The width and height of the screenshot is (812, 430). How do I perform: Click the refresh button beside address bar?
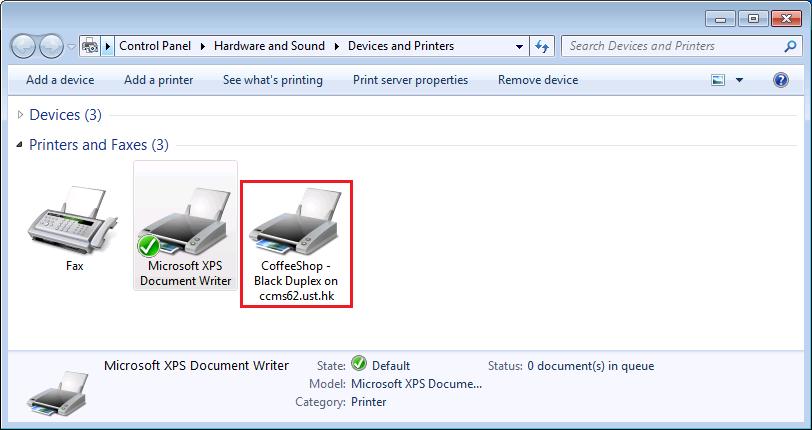point(543,46)
